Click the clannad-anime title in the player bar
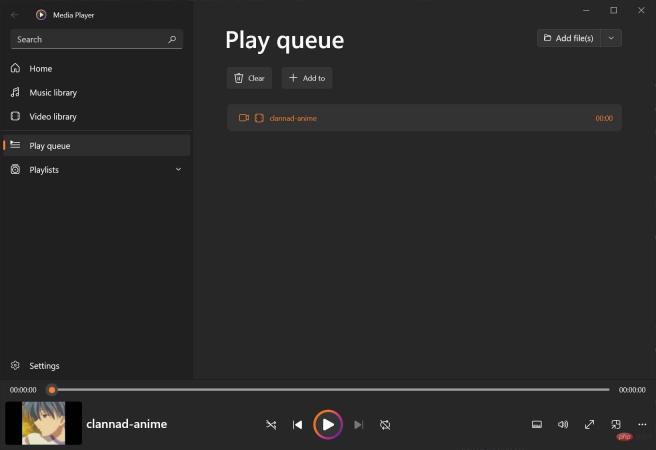 pos(127,424)
